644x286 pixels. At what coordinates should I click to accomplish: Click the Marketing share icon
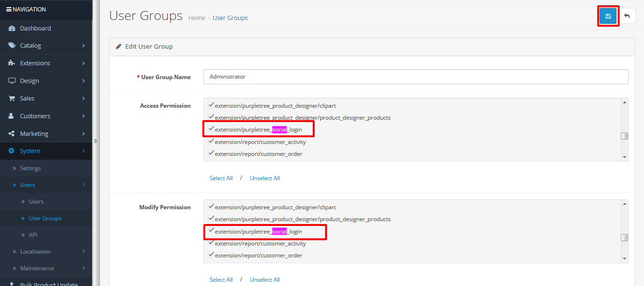click(x=12, y=133)
